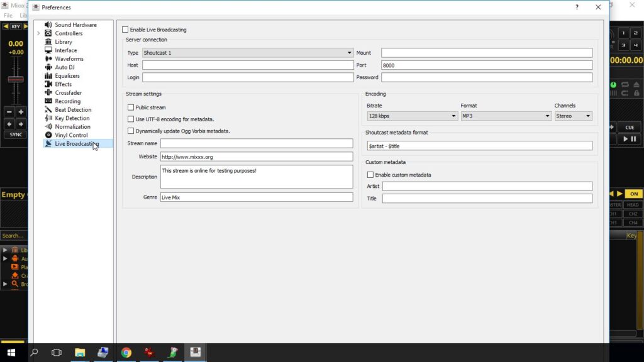Select Key Detection in preferences list
This screenshot has height=362, width=644.
72,118
